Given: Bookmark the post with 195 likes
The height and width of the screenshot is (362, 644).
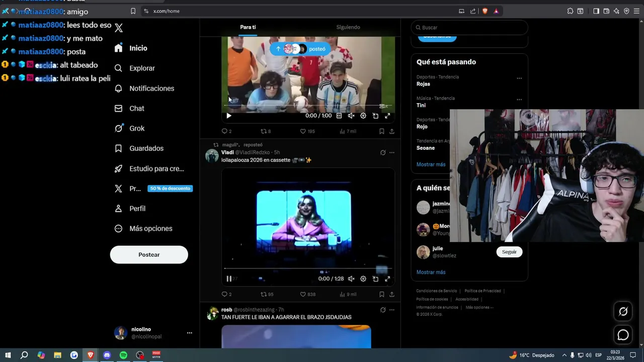Looking at the screenshot, I should [381, 131].
